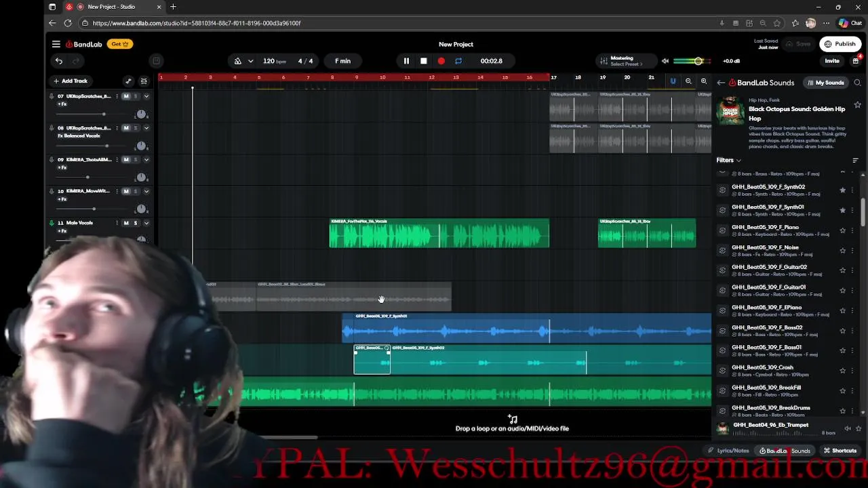Expand track 09 options chevron
The width and height of the screenshot is (868, 488).
pos(146,160)
